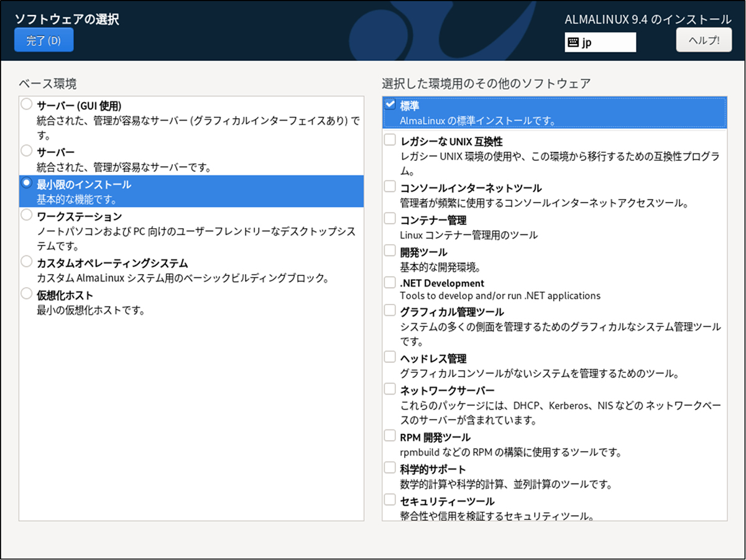Check コンソールインターネットツール option
Screen dimensions: 746x560
[390, 186]
